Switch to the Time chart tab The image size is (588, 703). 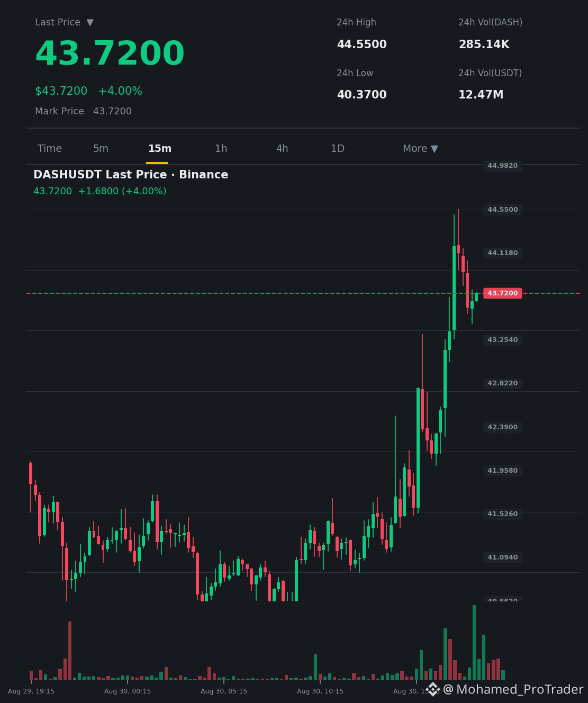click(50, 149)
